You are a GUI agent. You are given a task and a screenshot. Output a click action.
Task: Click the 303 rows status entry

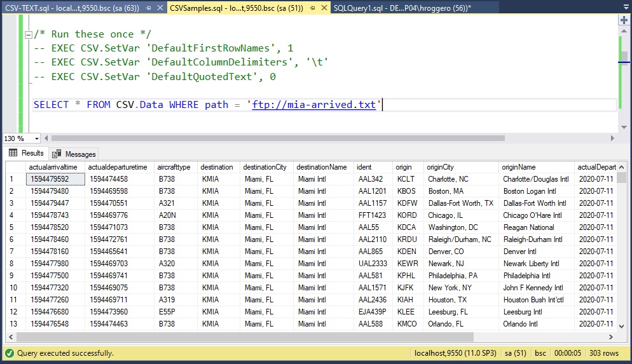tap(604, 354)
